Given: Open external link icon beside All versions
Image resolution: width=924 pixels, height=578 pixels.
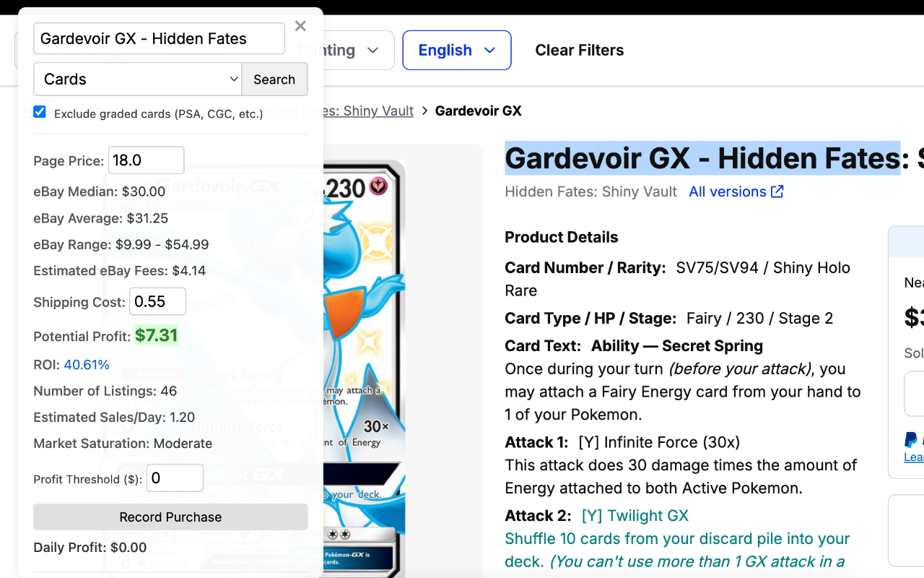Looking at the screenshot, I should [777, 191].
